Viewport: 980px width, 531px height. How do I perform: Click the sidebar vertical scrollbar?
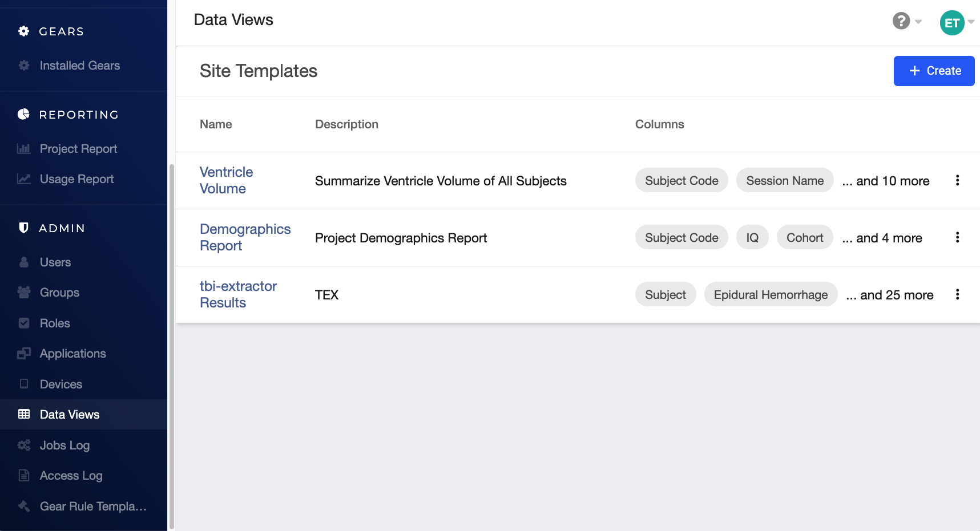[171, 347]
